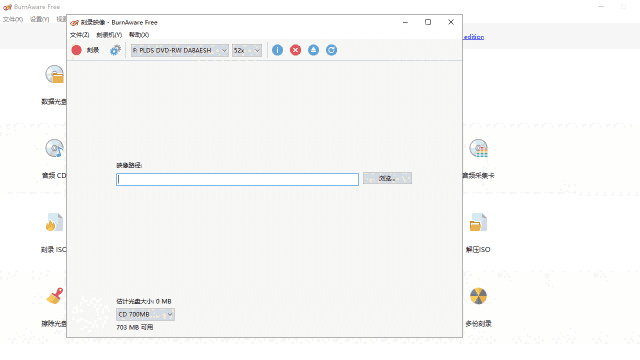
Task: Open File menu in main BurnAware window
Action: pos(13,19)
